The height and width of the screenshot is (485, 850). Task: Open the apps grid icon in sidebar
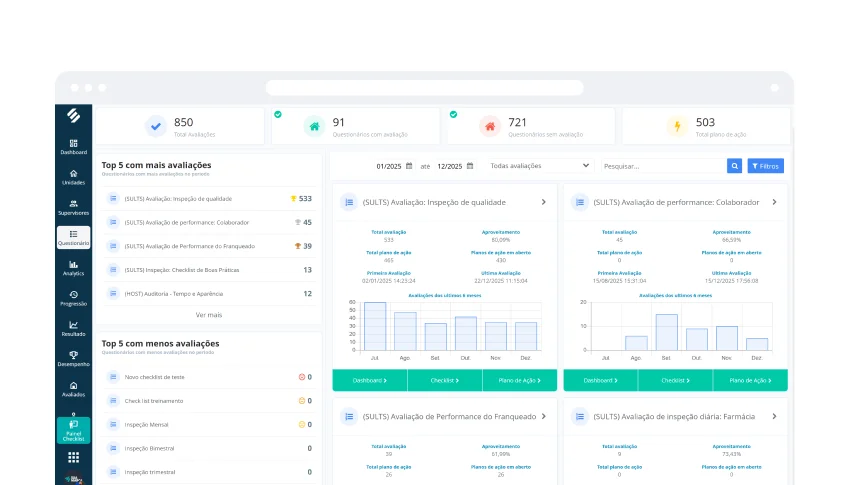[x=73, y=457]
